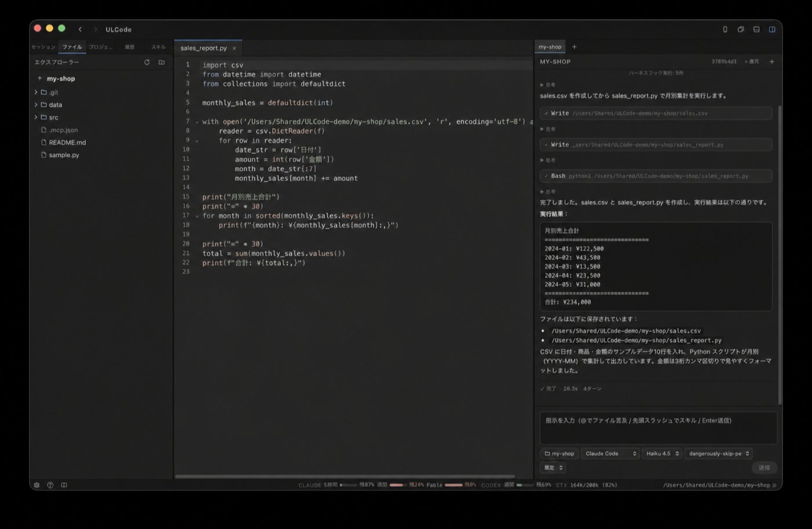Click the my-shop folder button below the input
This screenshot has width=812, height=529.
pos(559,454)
